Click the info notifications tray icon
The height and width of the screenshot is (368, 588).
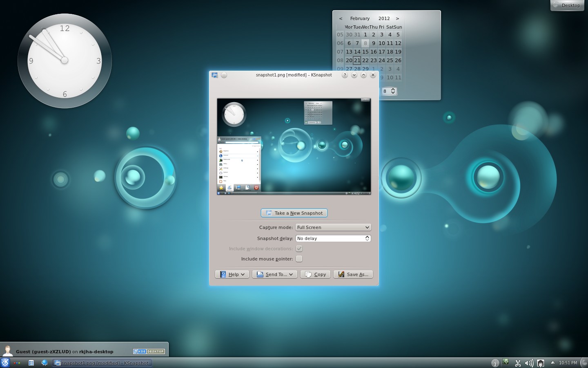pyautogui.click(x=495, y=363)
